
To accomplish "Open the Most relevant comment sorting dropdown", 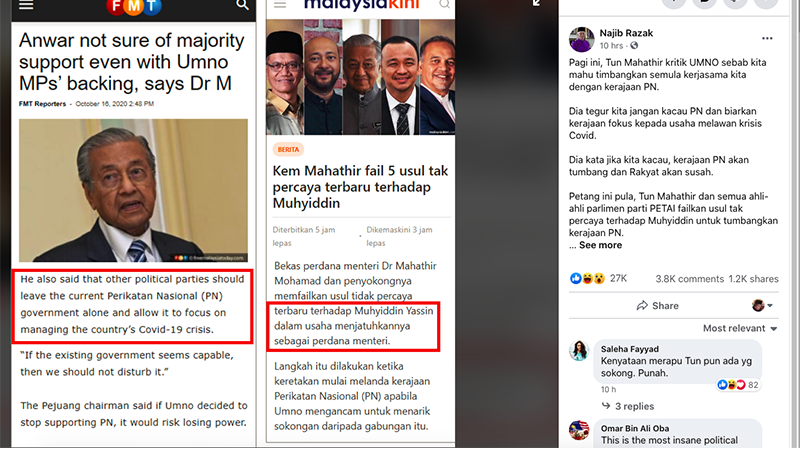I will [x=740, y=329].
